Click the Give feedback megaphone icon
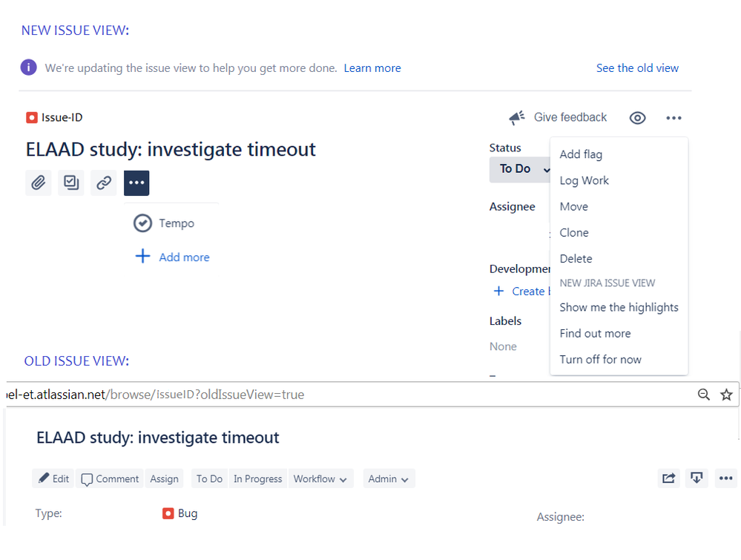 tap(517, 118)
